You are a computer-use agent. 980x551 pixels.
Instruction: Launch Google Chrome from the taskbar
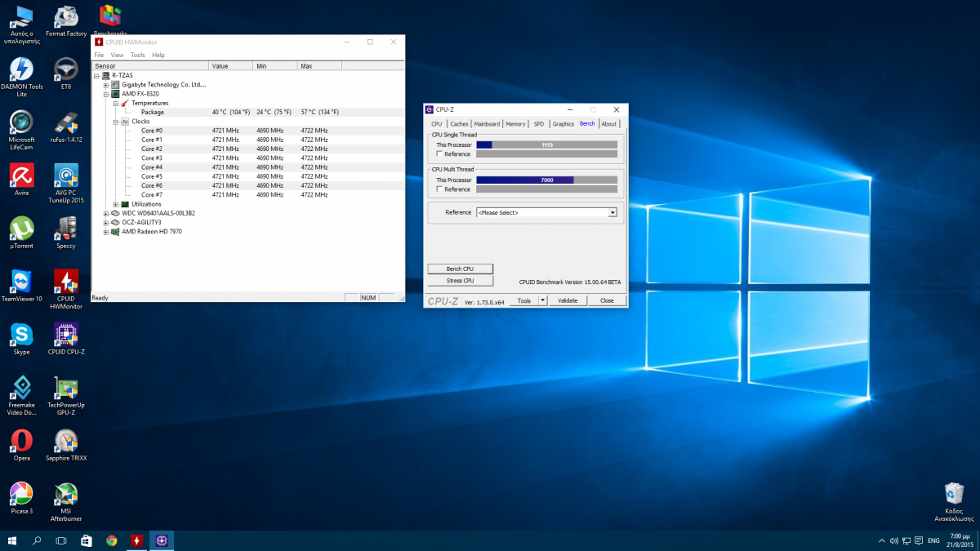coord(111,540)
